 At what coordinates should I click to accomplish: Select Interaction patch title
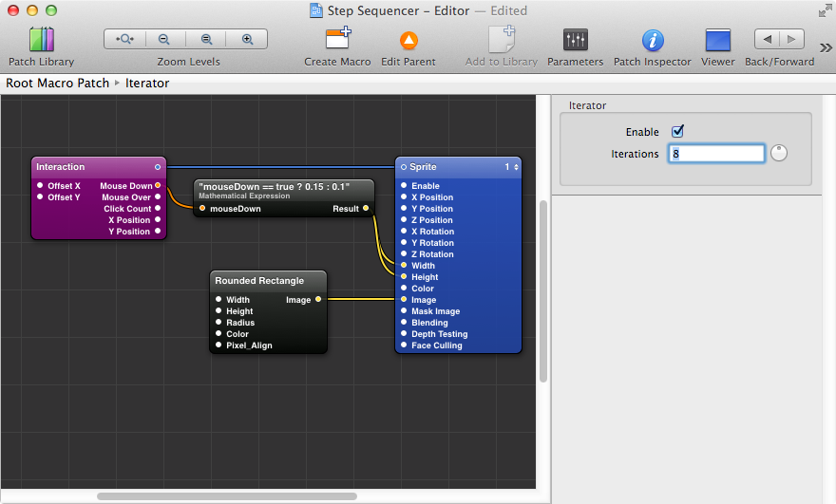[x=60, y=167]
